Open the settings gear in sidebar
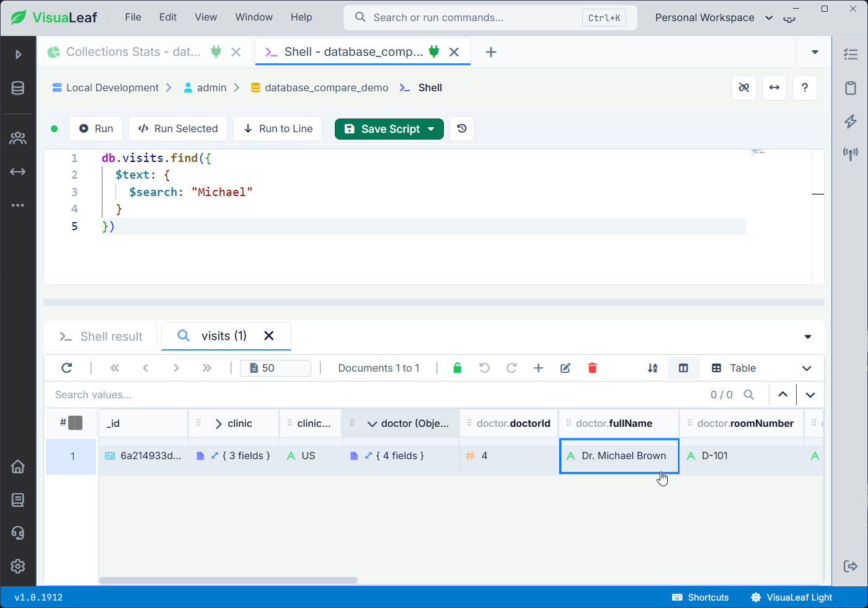 (x=18, y=566)
